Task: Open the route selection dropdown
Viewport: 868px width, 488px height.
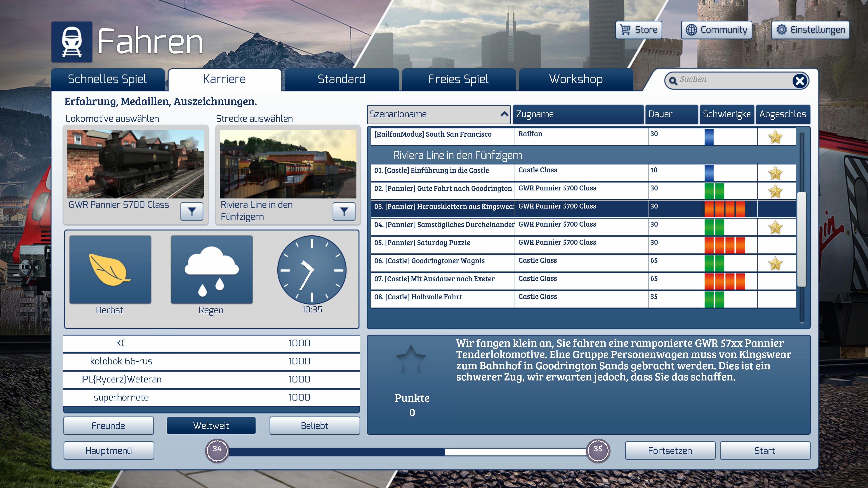Action: coord(344,211)
